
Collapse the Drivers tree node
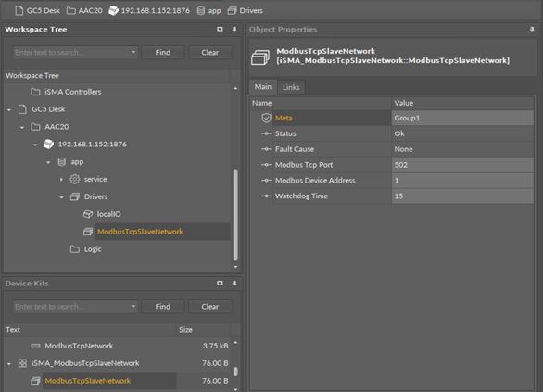pyautogui.click(x=61, y=197)
